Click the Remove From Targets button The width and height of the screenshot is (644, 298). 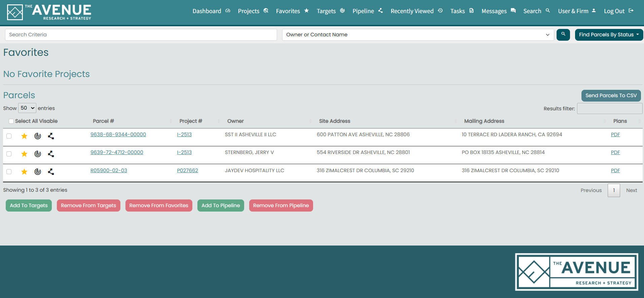coord(88,206)
